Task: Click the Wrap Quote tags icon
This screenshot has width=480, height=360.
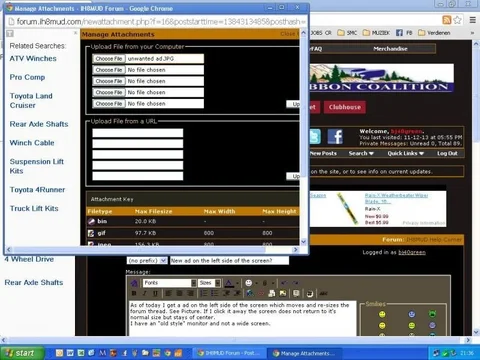Action: point(296,293)
